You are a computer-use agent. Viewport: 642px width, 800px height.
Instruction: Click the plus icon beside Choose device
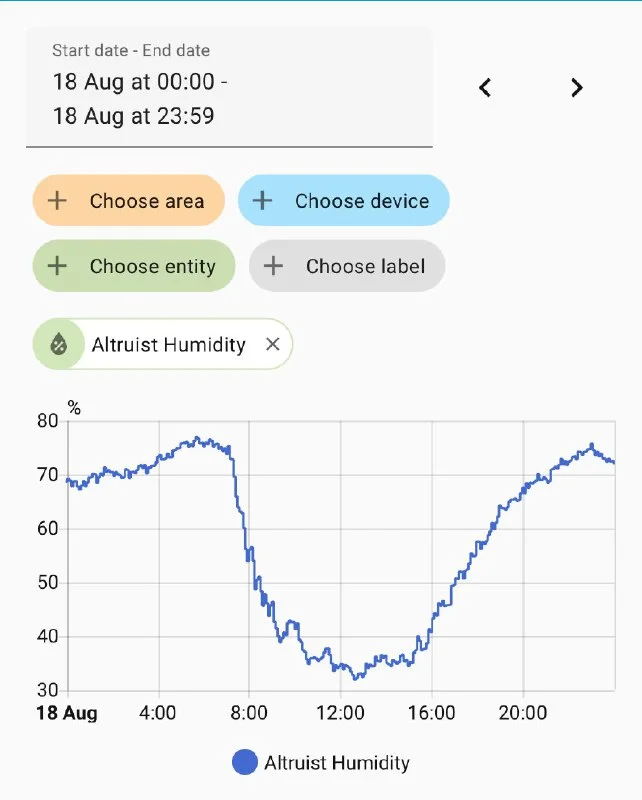tap(262, 201)
